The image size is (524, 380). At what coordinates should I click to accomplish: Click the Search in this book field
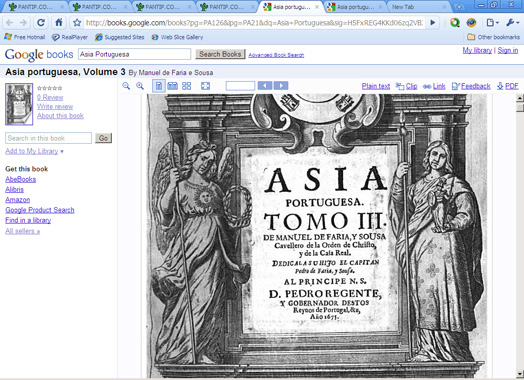(48, 138)
